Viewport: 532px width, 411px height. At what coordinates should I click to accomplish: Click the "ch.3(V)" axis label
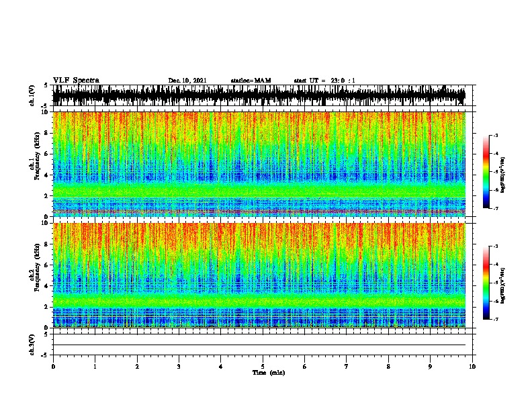click(32, 345)
